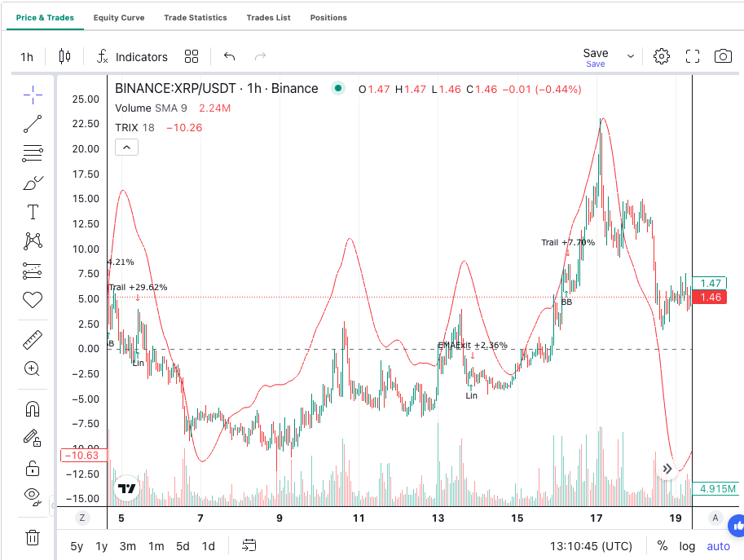
Task: Click the -10.63 TRIX scale label
Action: 84,456
